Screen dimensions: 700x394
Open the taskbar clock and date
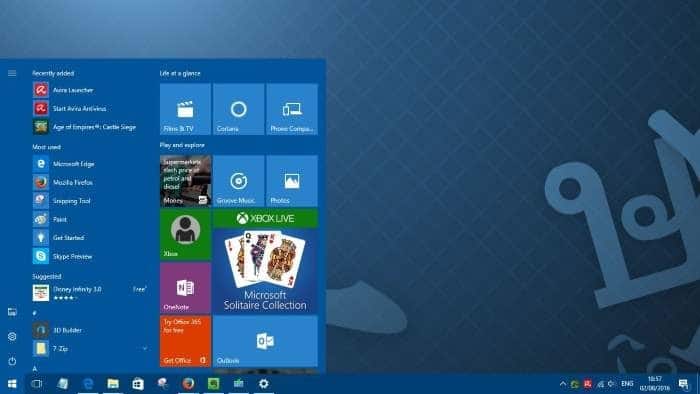pyautogui.click(x=654, y=384)
